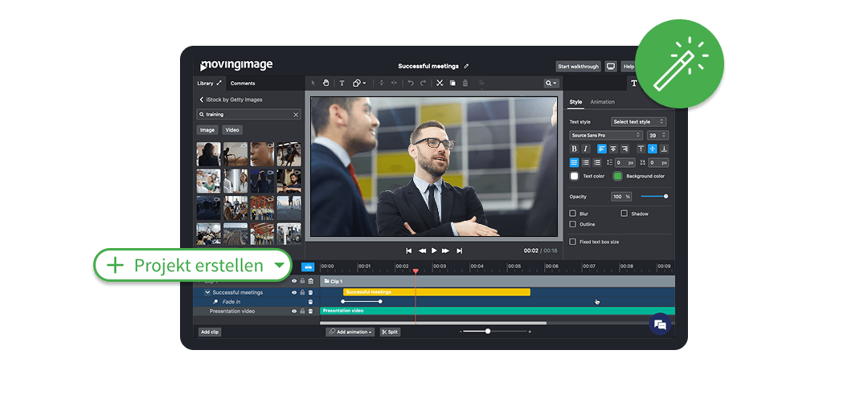Paste from clipboard icon
Image resolution: width=868 pixels, height=395 pixels.
(x=465, y=83)
